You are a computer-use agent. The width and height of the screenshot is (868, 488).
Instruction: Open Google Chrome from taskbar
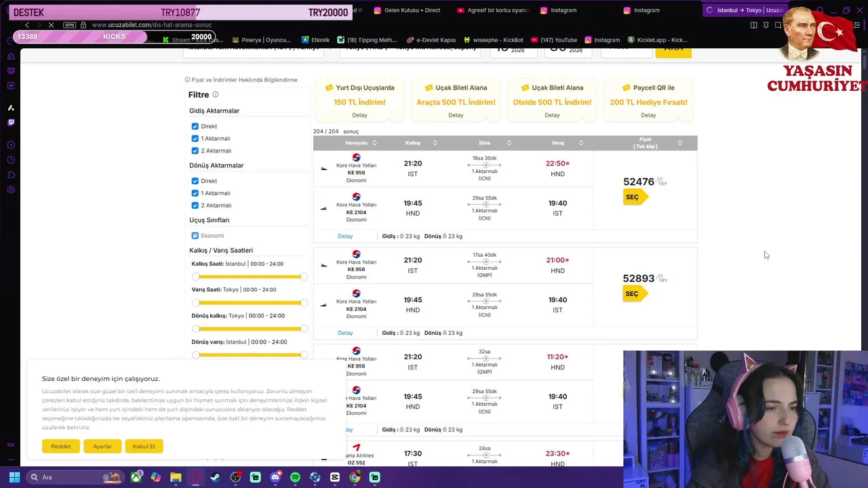click(x=355, y=477)
